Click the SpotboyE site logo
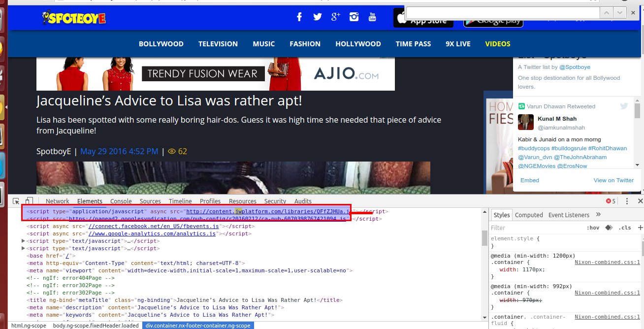This screenshot has height=329, width=644. tap(74, 18)
